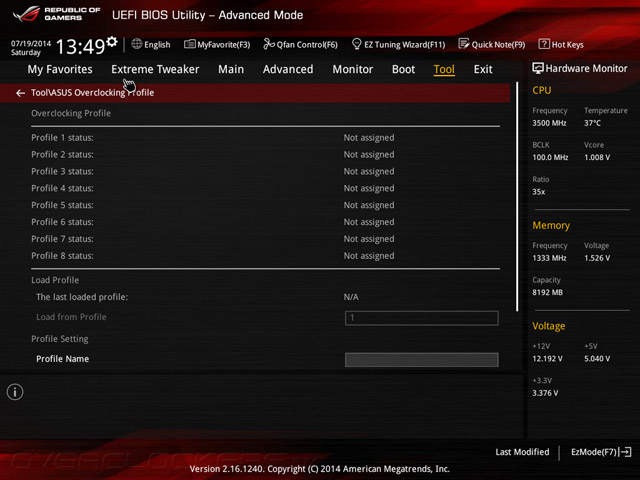Click memory frequency 1333 MHz
This screenshot has height=480, width=640.
click(549, 258)
